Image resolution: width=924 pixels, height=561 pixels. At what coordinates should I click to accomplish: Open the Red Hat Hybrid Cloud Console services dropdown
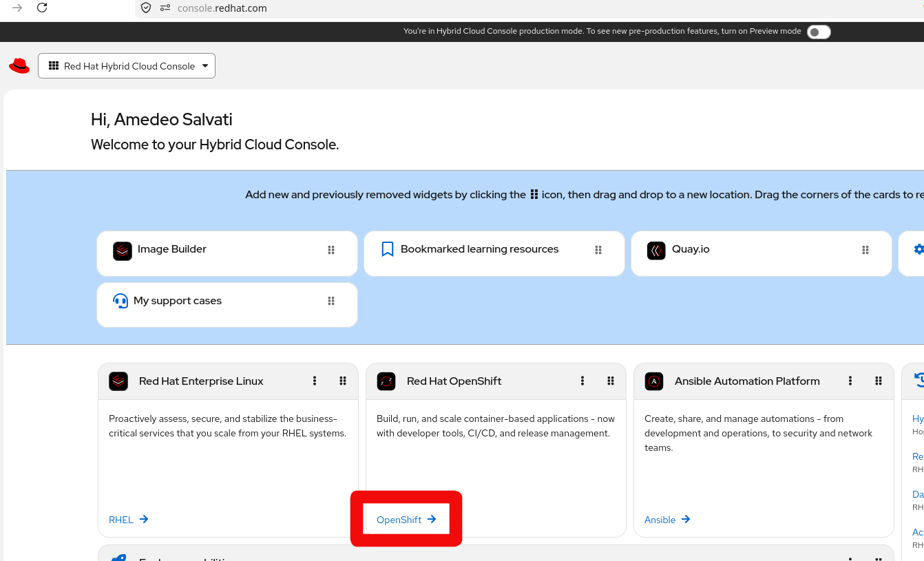[127, 66]
